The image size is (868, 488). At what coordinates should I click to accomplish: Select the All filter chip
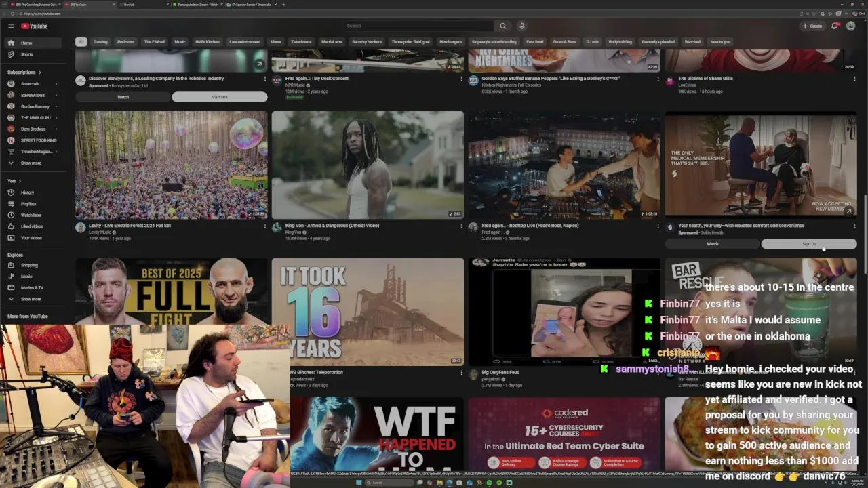(x=81, y=42)
